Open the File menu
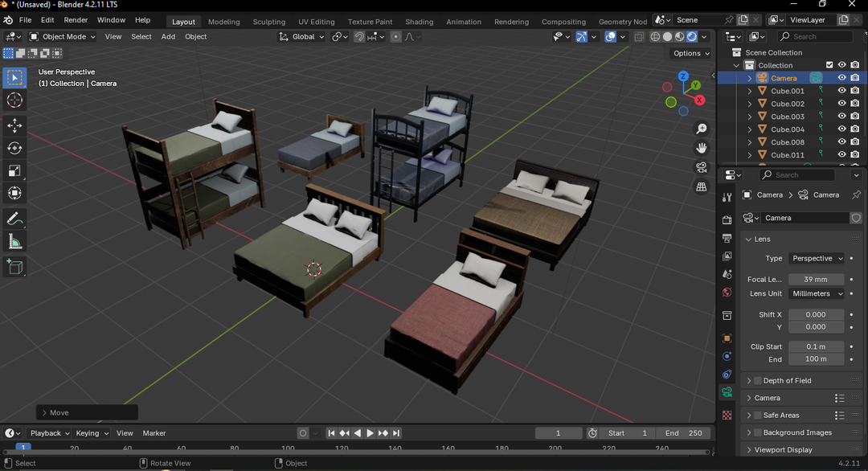The height and width of the screenshot is (471, 868). tap(26, 20)
